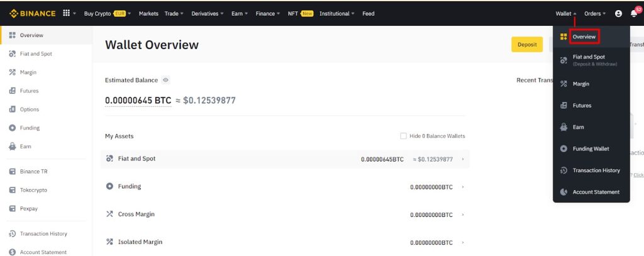Select Account Statement in Wallet dropdown
The width and height of the screenshot is (644, 256).
point(596,192)
